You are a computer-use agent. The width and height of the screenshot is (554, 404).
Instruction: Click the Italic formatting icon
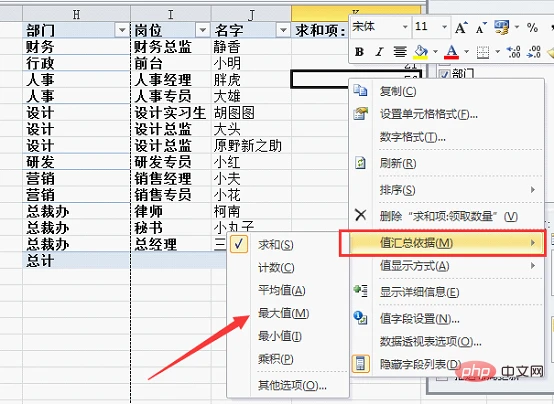coord(379,52)
